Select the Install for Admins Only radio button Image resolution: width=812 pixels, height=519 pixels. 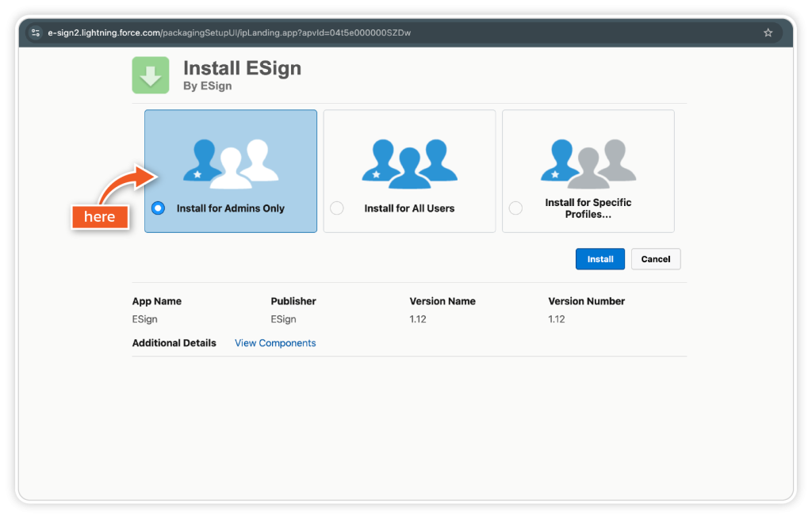[x=158, y=208]
